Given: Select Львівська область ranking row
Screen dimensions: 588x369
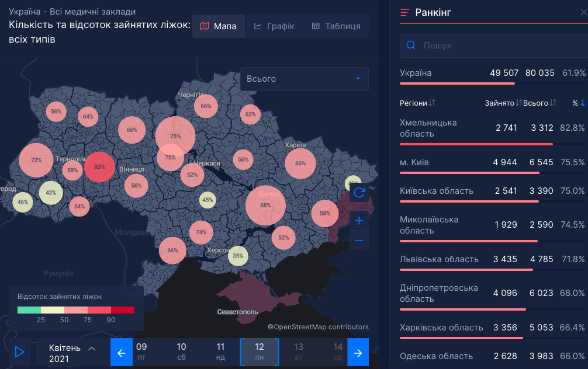Looking at the screenshot, I should point(493,262).
